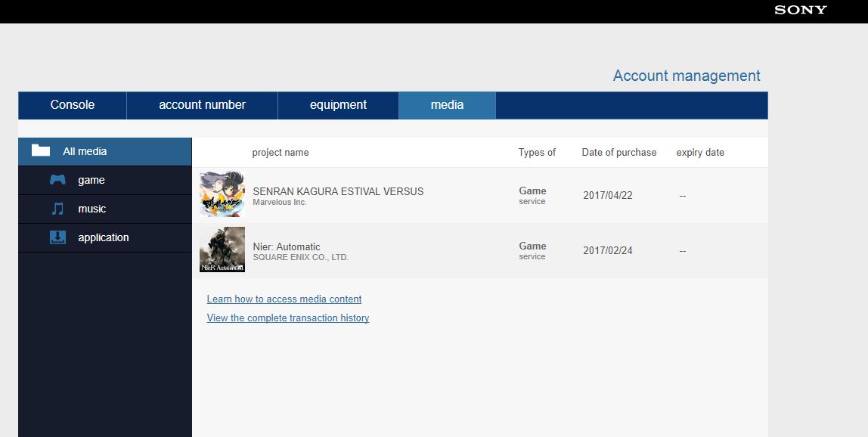The height and width of the screenshot is (437, 868).
Task: Click the project name column header
Action: (x=281, y=152)
